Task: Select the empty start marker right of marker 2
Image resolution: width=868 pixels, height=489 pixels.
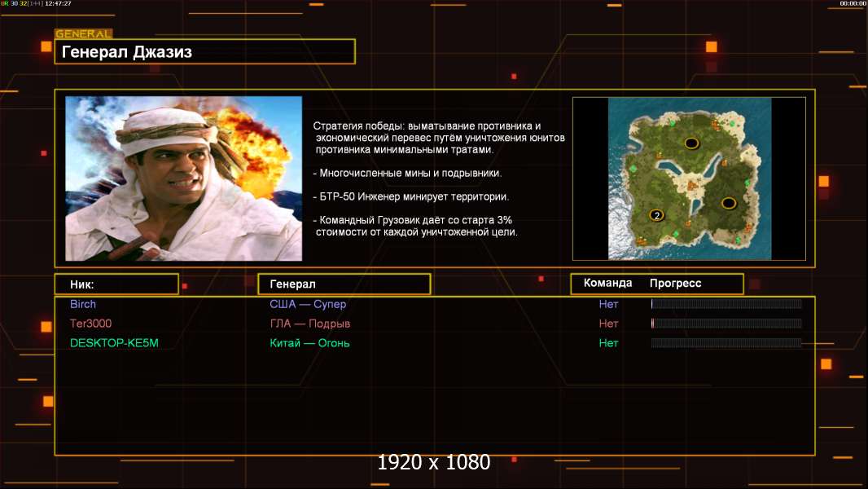Action: [729, 203]
